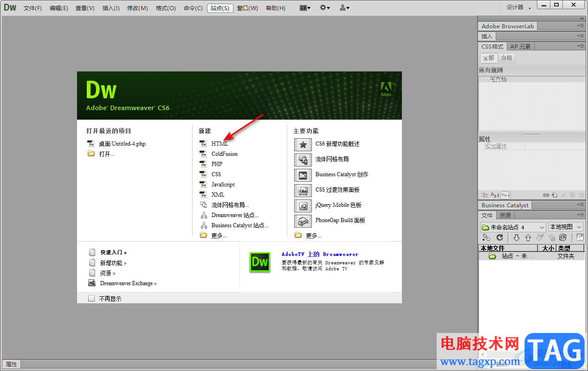The height and width of the screenshot is (371, 588).
Task: Click the Synchronize files icon
Action: 562,237
